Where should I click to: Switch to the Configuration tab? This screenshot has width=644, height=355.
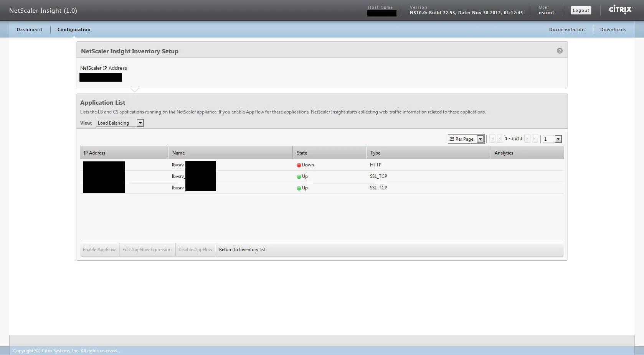pos(74,30)
